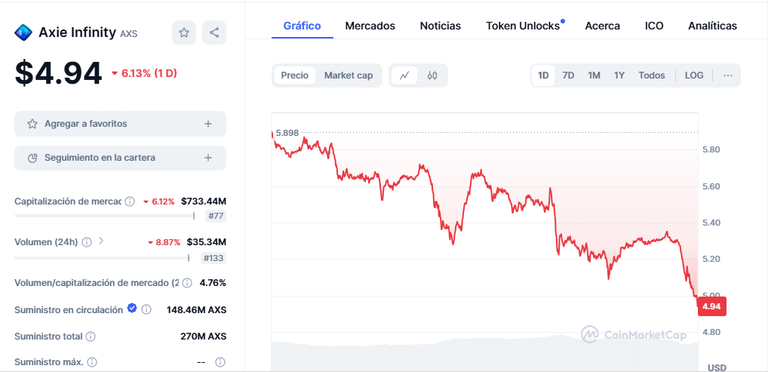Click the info icon by Capitalización de mercado
Viewport: 768px width, 372px height.
130,202
